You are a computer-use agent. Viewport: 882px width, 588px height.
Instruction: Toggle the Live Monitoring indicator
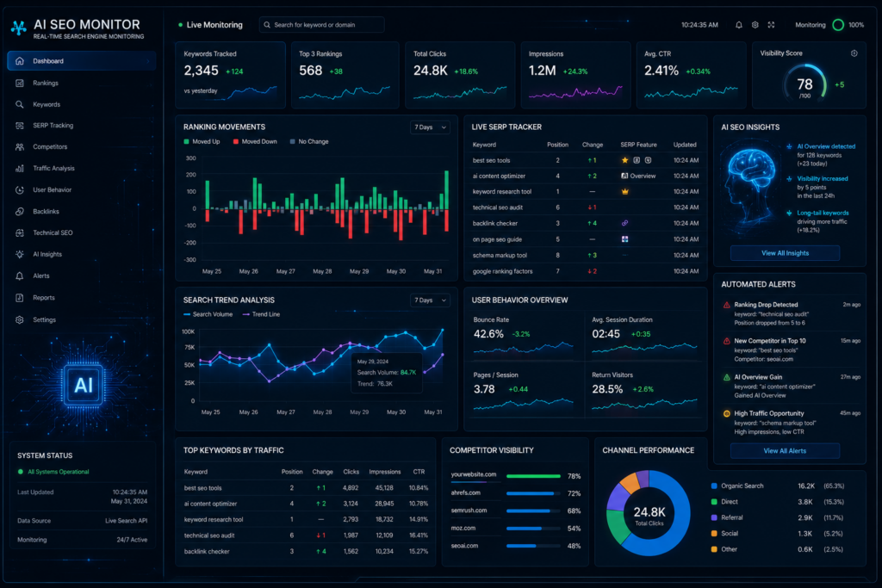coord(210,25)
